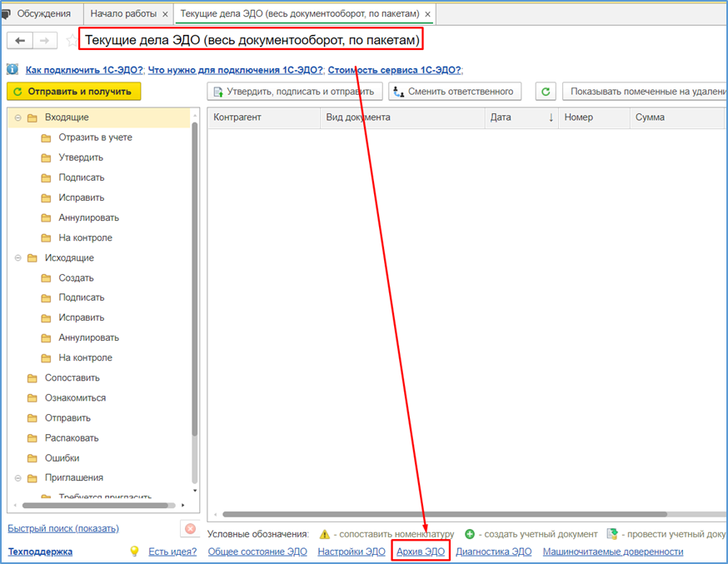Viewport: 728px width, 564px height.
Task: Collapse the Входящие folder tree
Action: point(17,118)
